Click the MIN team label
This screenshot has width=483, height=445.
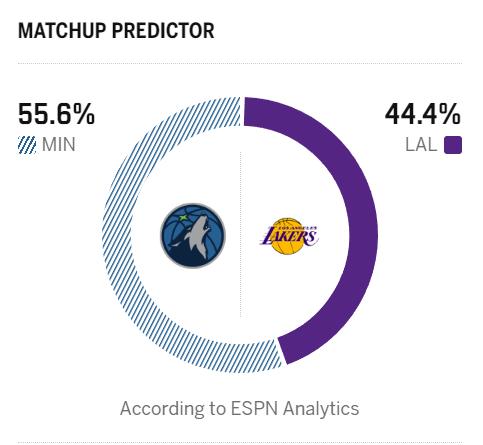point(59,145)
